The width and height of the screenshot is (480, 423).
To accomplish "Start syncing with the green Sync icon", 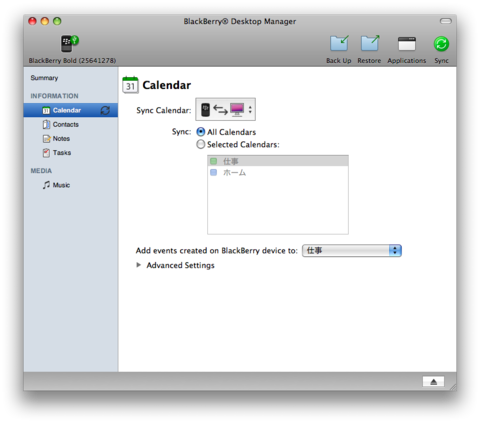I will coord(441,44).
